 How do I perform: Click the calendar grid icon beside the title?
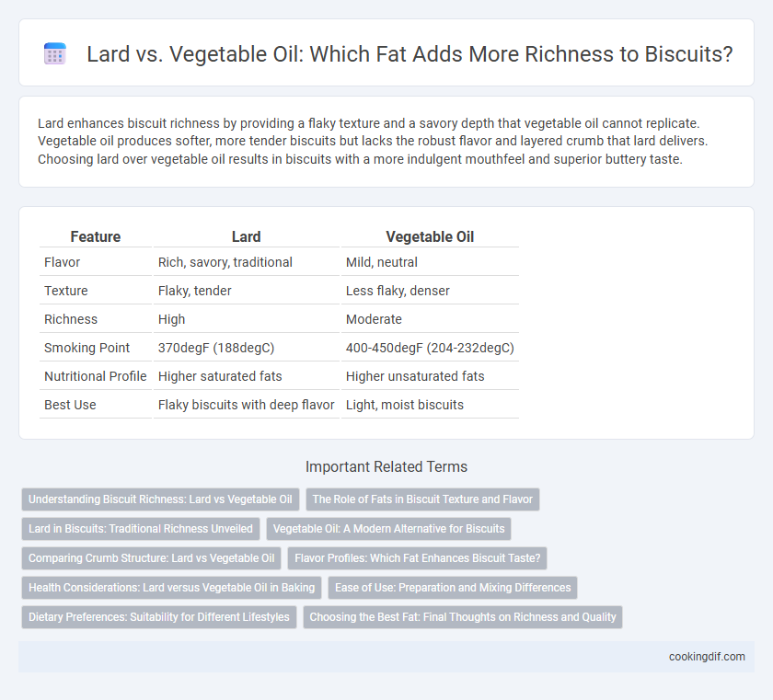(x=54, y=53)
